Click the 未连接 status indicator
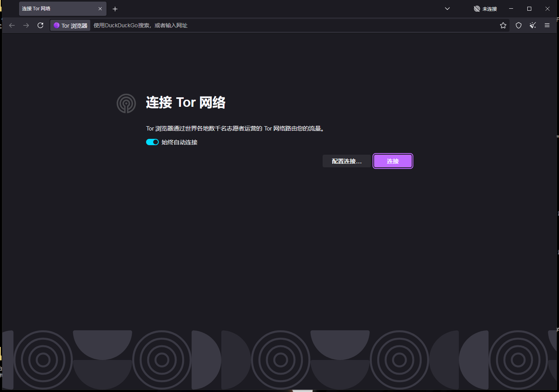The height and width of the screenshot is (392, 559). 485,9
